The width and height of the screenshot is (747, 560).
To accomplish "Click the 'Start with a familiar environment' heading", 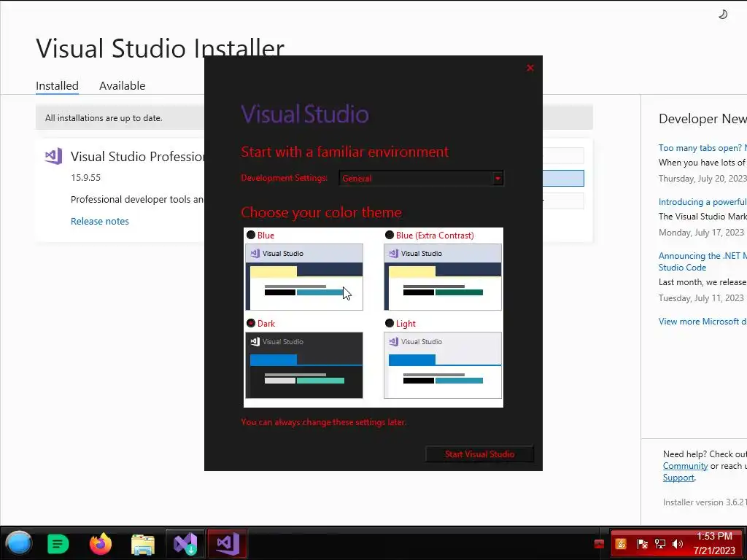I will pyautogui.click(x=344, y=152).
